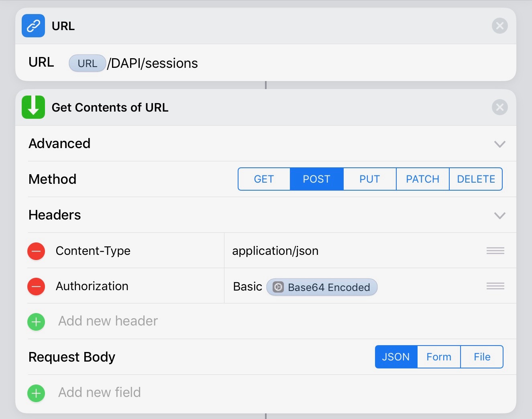
Task: Delete the Authorization header via red minus
Action: (36, 287)
